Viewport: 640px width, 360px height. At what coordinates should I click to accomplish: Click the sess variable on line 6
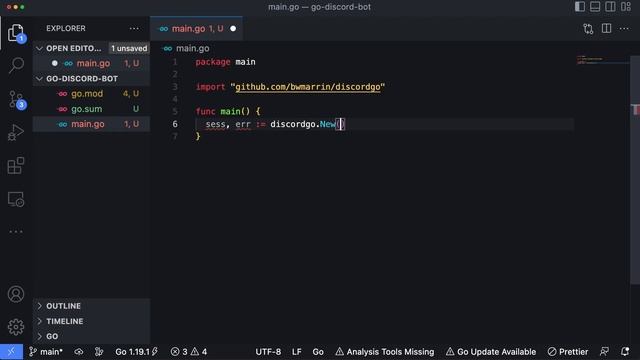click(x=215, y=124)
